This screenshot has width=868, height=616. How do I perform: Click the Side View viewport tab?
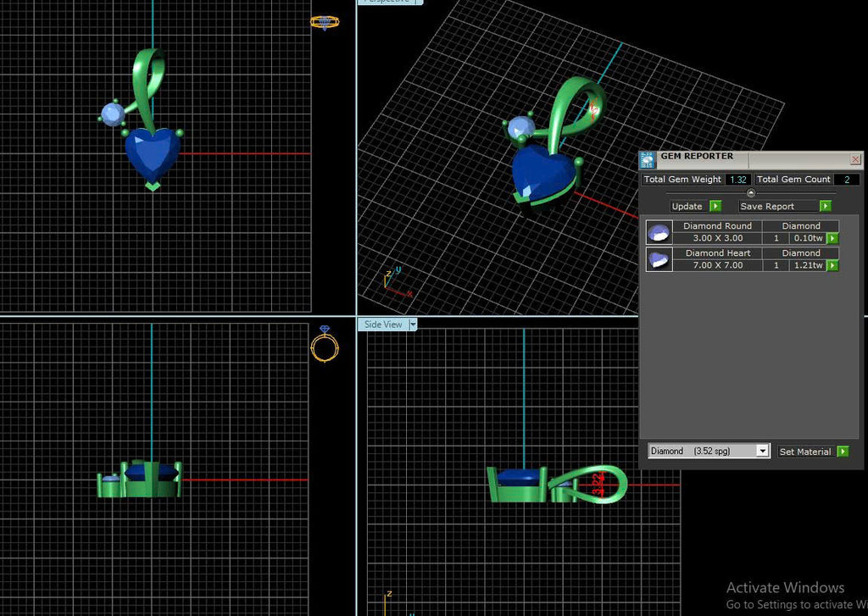point(383,325)
